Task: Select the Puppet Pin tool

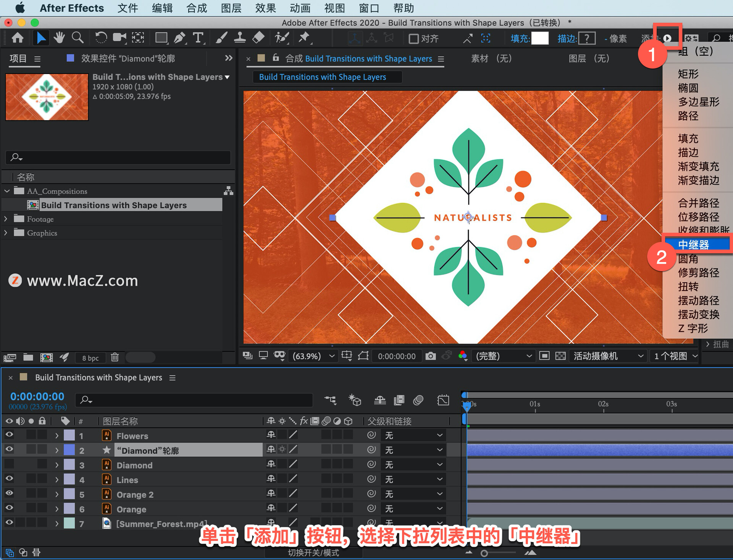Action: [x=304, y=38]
